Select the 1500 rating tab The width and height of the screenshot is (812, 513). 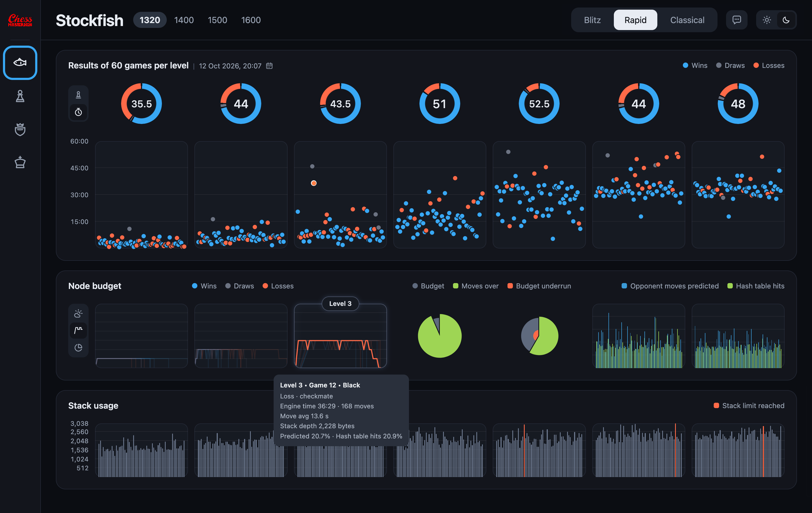pyautogui.click(x=217, y=20)
